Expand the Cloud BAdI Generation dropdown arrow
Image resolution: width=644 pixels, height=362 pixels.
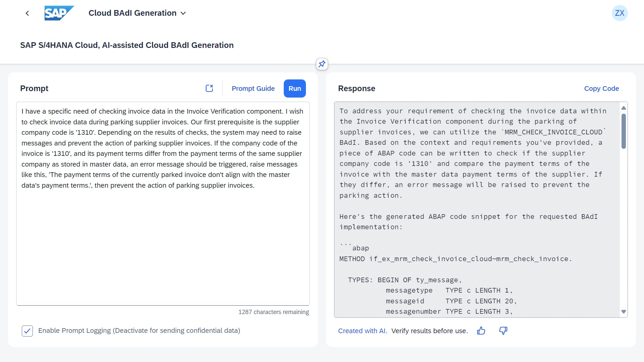pyautogui.click(x=183, y=13)
